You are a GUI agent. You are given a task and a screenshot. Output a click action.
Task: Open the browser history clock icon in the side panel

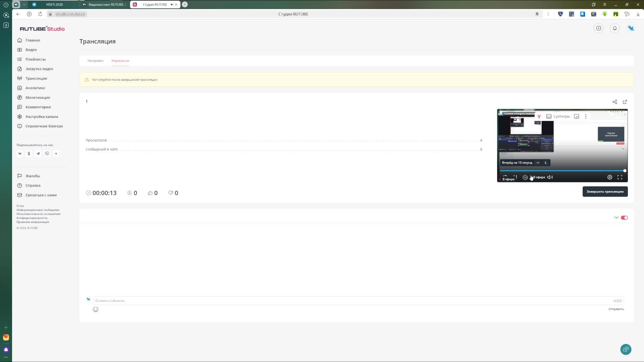tap(6, 5)
